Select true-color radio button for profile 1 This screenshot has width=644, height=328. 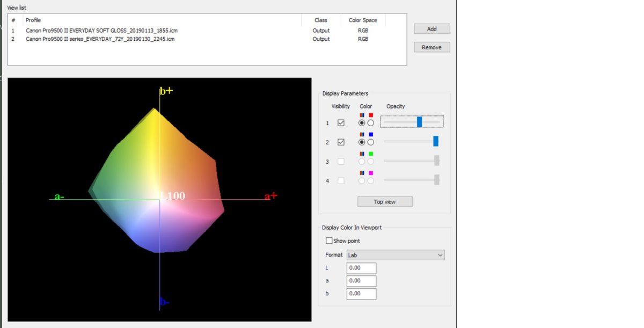362,123
